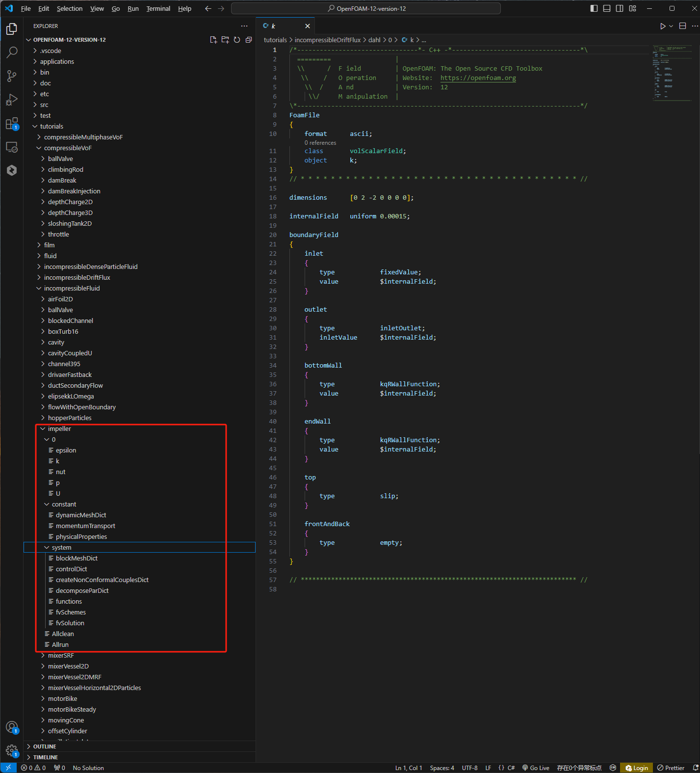Open the openfoam.org website link
Screen dimensions: 700x773
click(x=478, y=78)
